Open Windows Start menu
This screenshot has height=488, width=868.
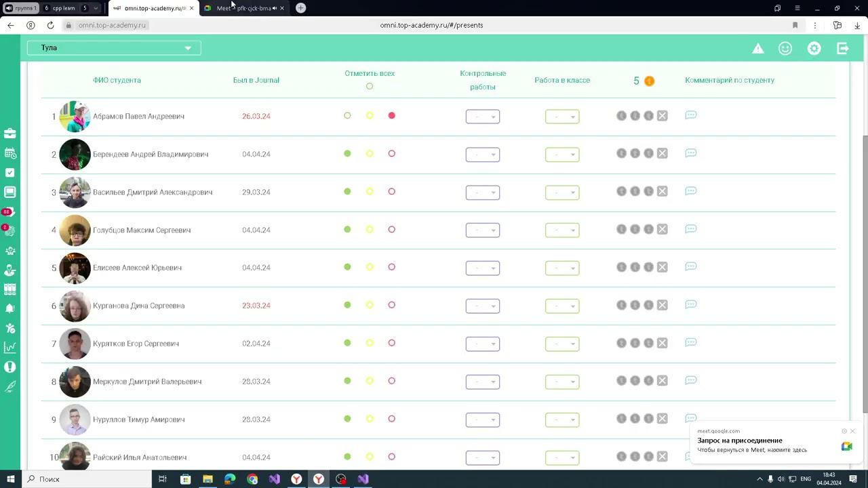[10, 479]
